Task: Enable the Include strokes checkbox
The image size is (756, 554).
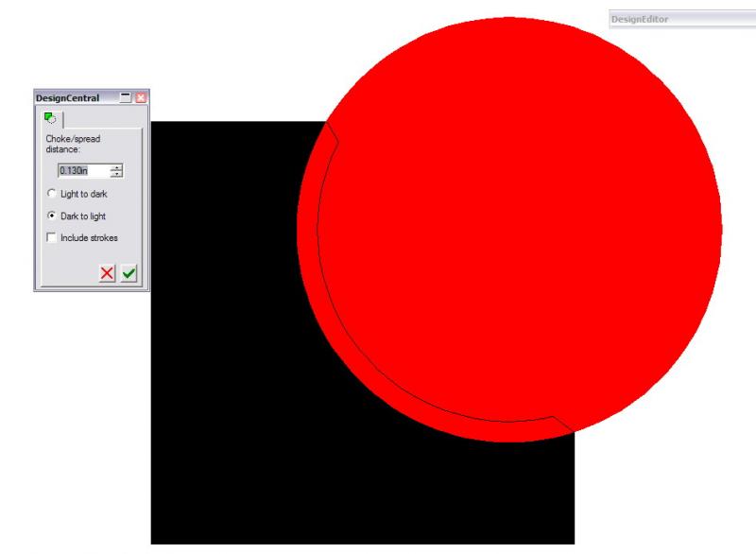Action: [51, 237]
